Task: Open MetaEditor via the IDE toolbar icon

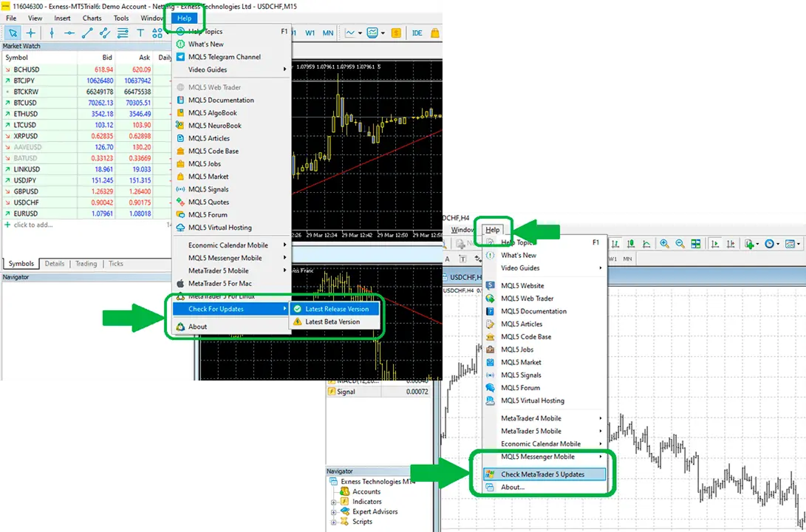Action: 417,33
